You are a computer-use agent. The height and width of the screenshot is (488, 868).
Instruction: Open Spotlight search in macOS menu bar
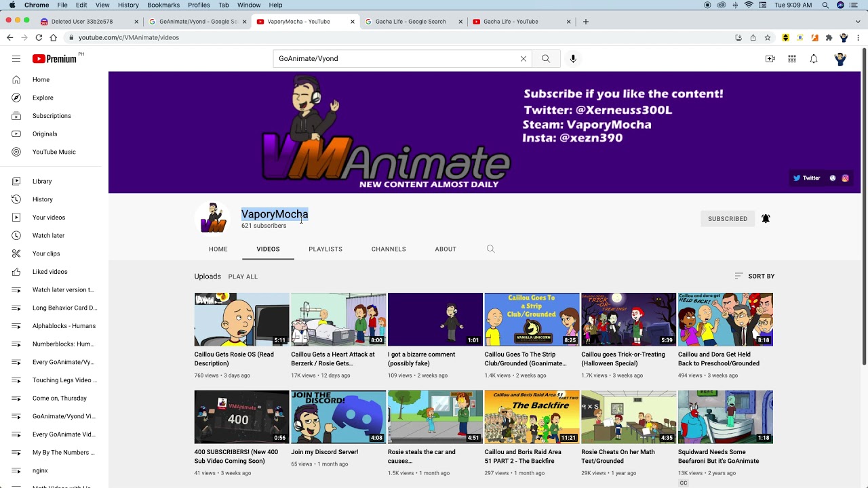point(825,5)
